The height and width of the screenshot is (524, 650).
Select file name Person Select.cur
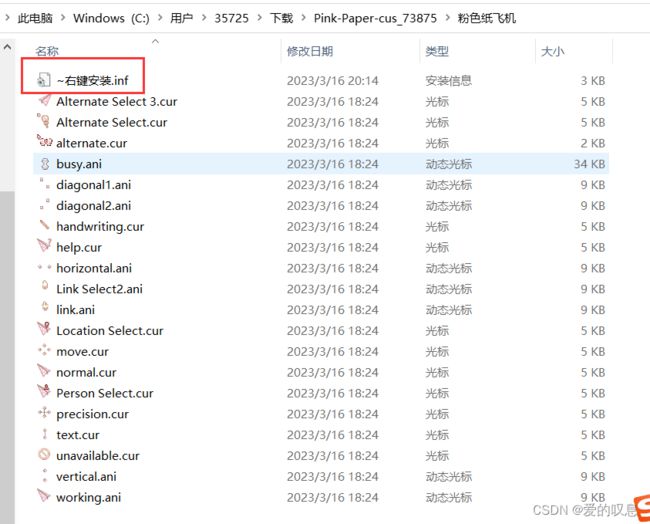[x=104, y=393]
